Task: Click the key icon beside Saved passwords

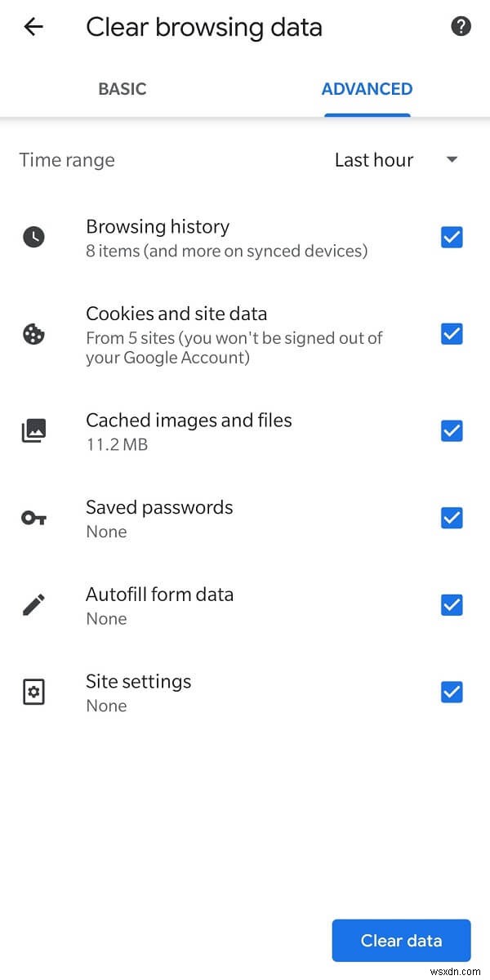Action: point(33,517)
